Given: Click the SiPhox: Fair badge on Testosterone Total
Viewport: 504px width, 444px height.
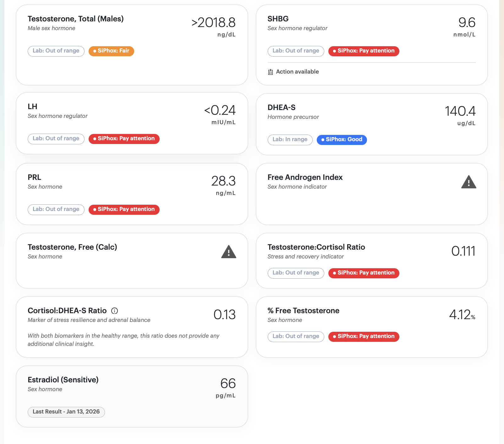Looking at the screenshot, I should (111, 51).
